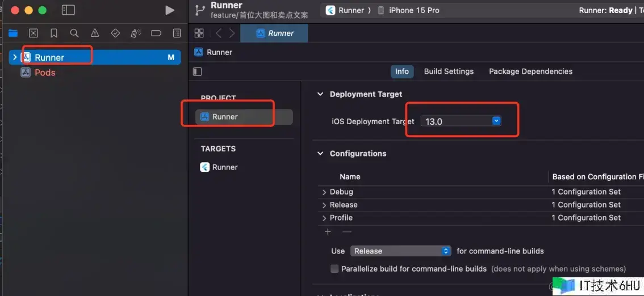Remove configuration with minus button
This screenshot has width=644, height=296.
347,231
